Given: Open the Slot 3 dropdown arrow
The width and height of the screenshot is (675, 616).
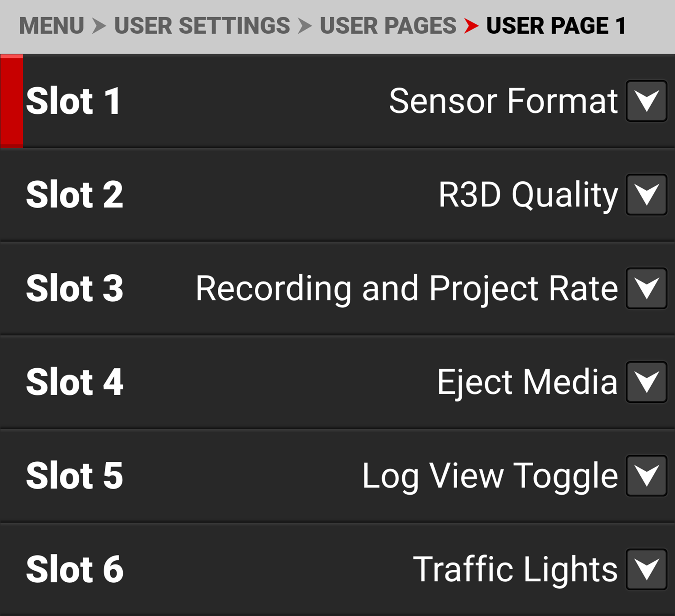Looking at the screenshot, I should pyautogui.click(x=646, y=288).
